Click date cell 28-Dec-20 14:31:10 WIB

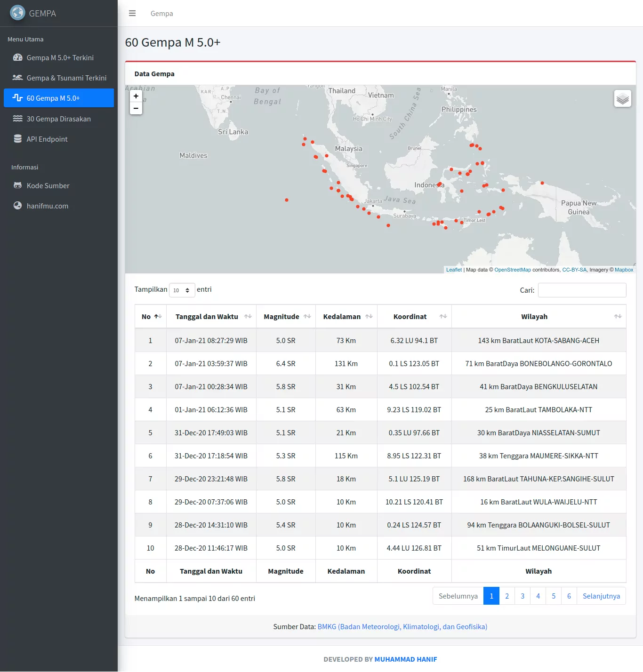pyautogui.click(x=211, y=525)
